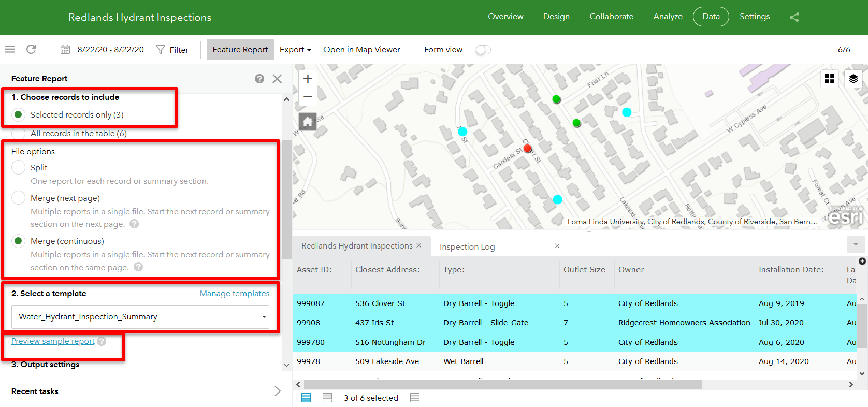Click date range 8/22/20 - 8/22/20
The image size is (868, 407).
[x=111, y=50]
